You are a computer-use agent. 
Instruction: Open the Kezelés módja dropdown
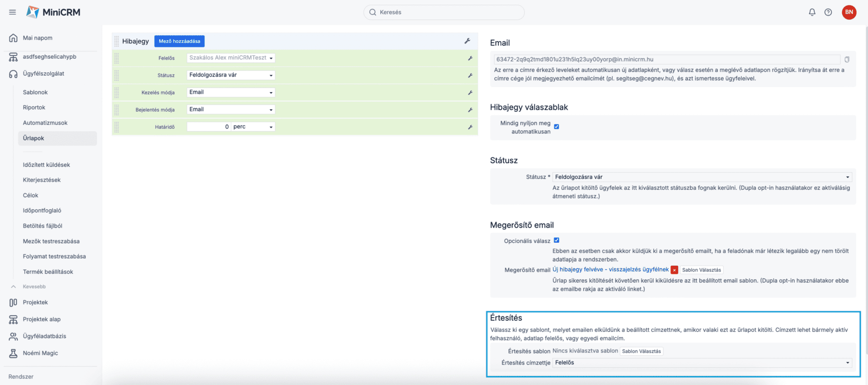point(231,92)
